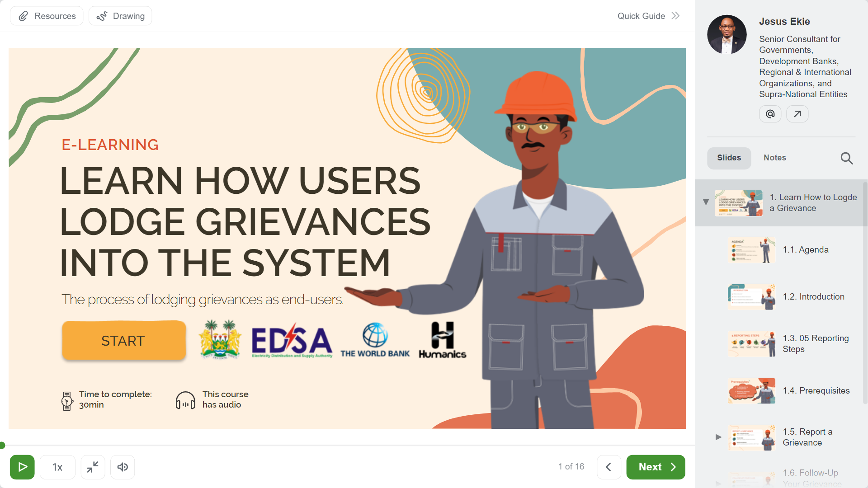This screenshot has height=488, width=868.
Task: Mute the audio with the speaker icon
Action: (123, 467)
